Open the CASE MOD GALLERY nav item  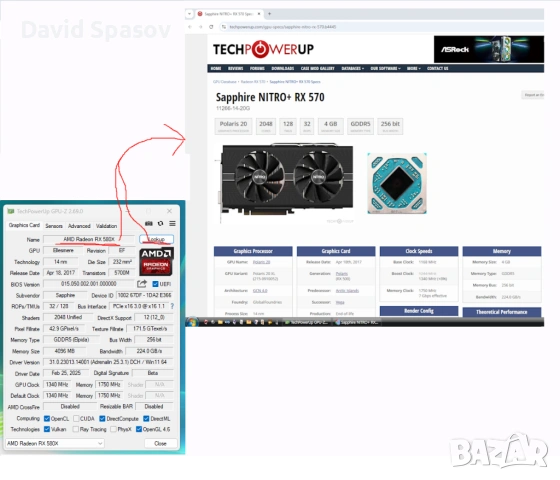[318, 68]
